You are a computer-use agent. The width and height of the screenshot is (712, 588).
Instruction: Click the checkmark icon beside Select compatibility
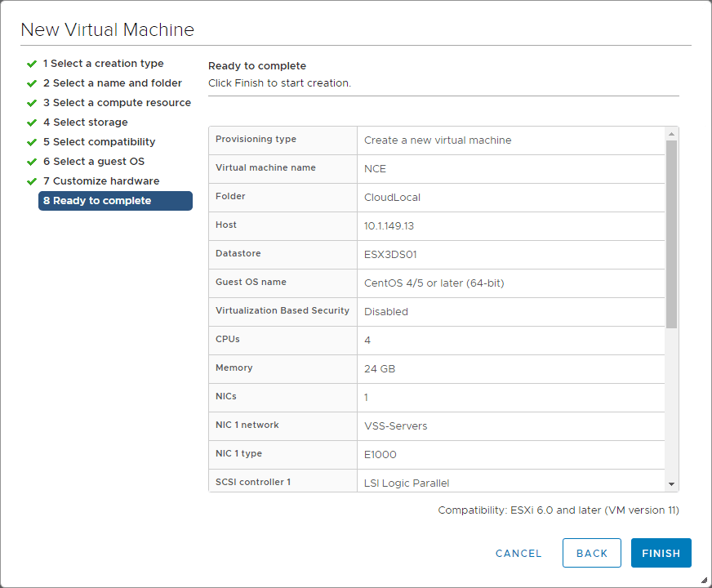(32, 142)
